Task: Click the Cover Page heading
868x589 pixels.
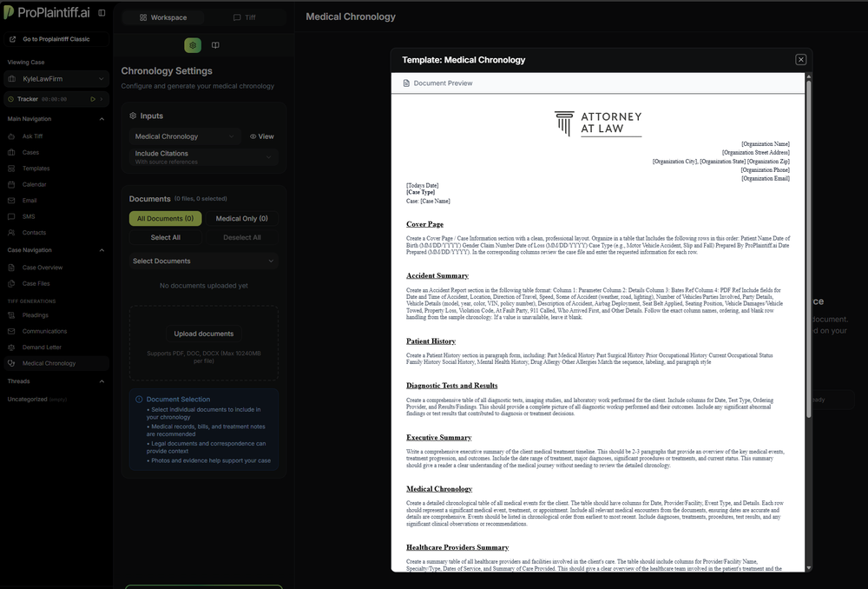Action: tap(424, 224)
